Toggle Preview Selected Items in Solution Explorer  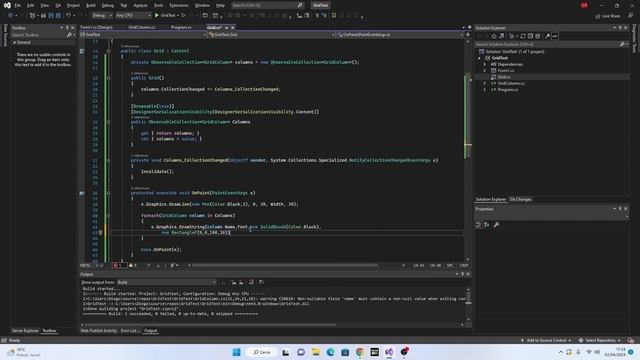click(x=555, y=36)
